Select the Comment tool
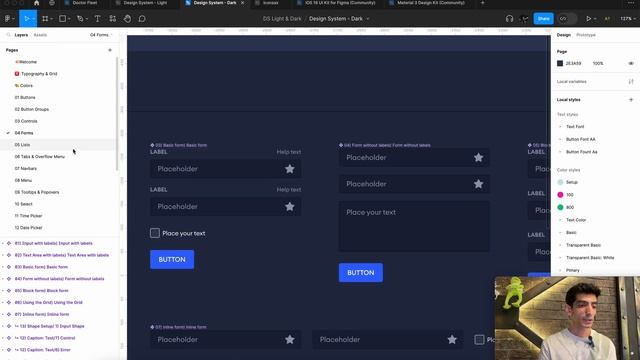The image size is (640, 360). [142, 18]
